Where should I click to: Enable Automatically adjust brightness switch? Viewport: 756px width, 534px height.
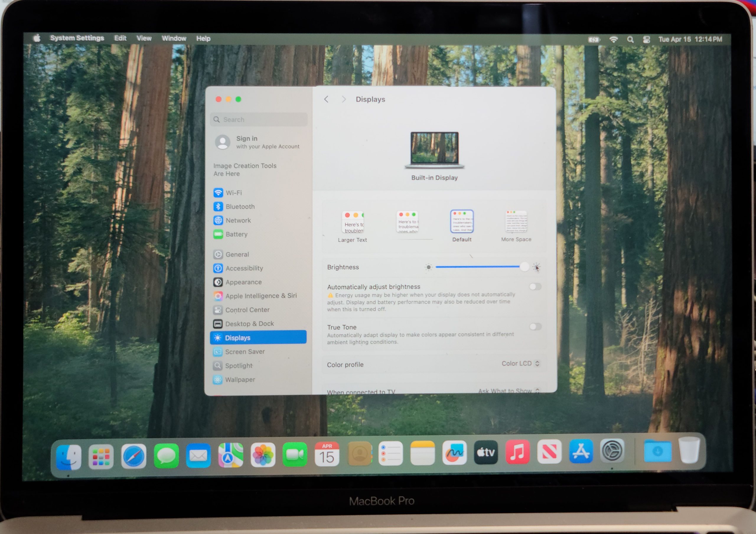click(x=535, y=286)
